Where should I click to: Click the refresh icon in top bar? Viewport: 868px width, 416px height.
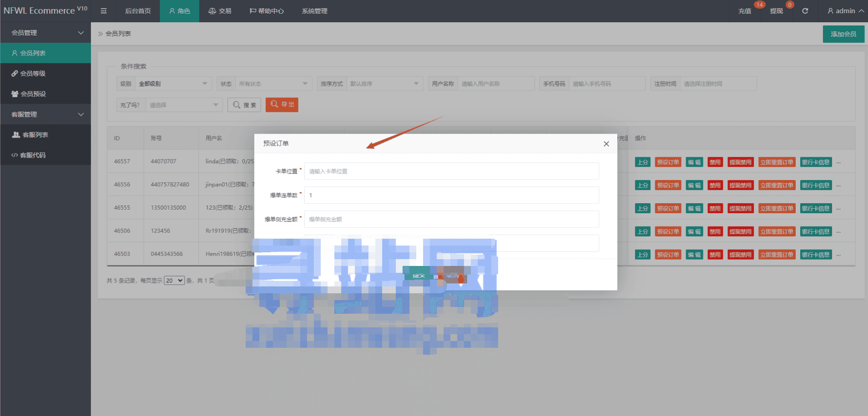pyautogui.click(x=805, y=11)
